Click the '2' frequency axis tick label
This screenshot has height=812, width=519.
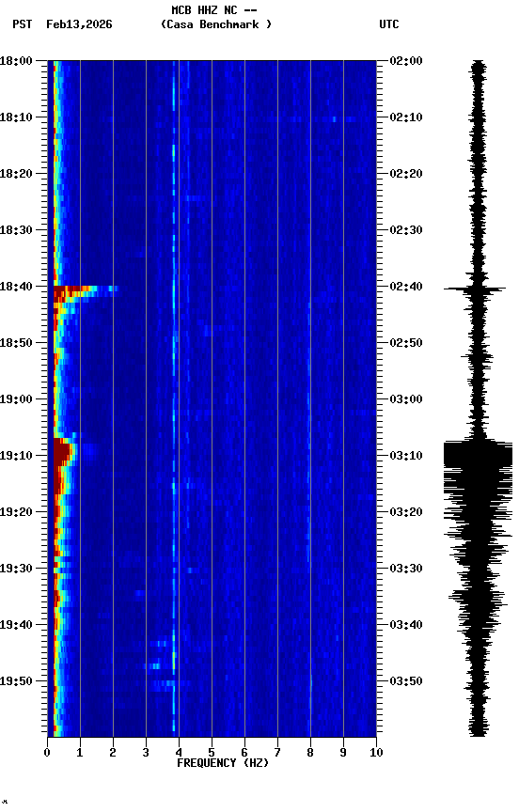[113, 753]
